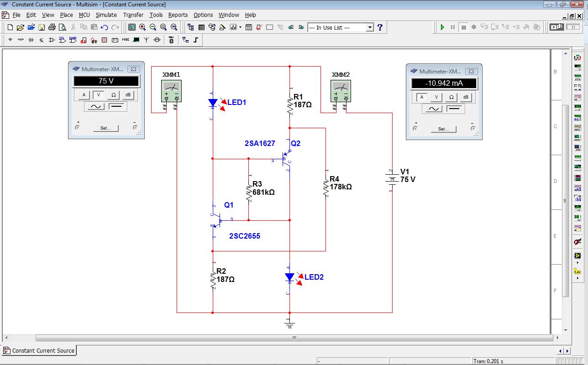This screenshot has width=588, height=365.
Task: Run electrical rules check
Action: coord(259,27)
